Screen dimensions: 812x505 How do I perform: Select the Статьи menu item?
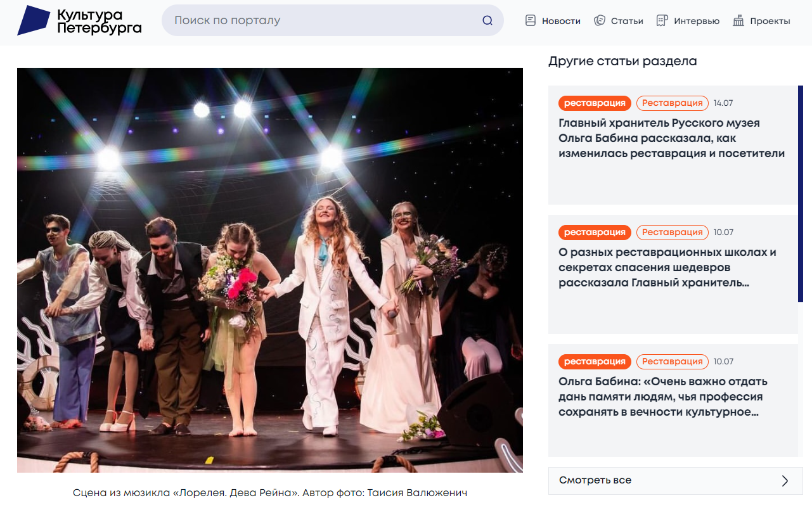(626, 20)
